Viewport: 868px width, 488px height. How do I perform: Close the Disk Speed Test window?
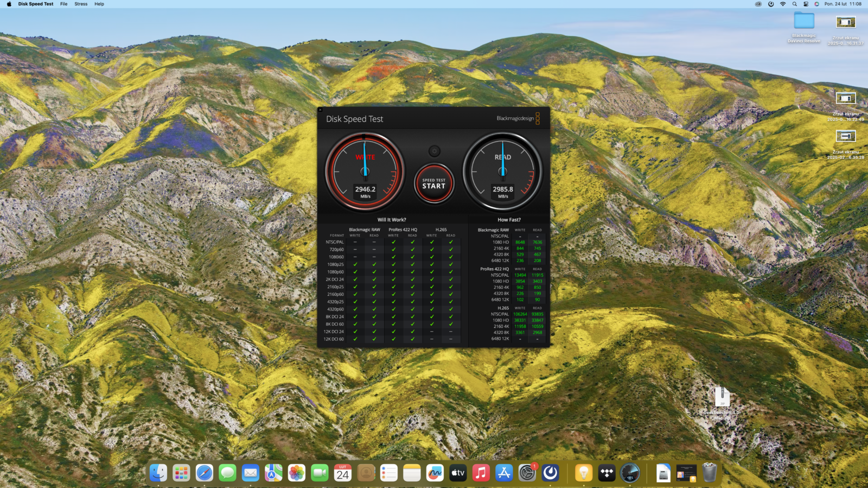(x=320, y=110)
